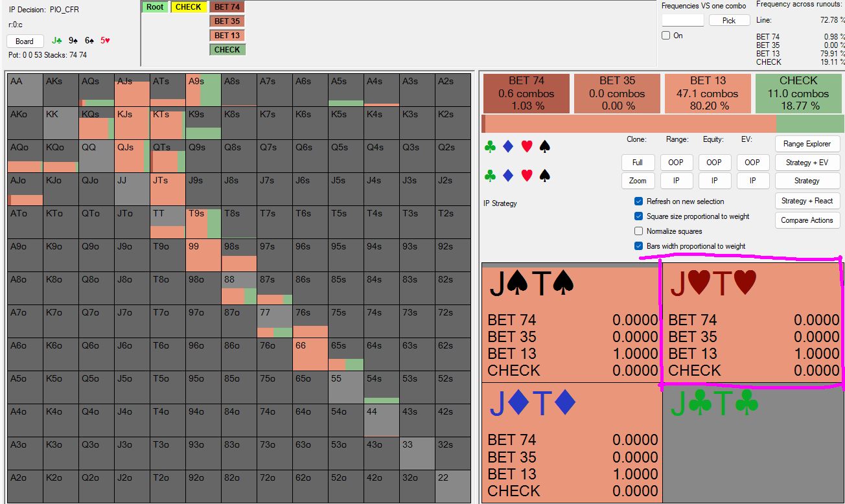This screenshot has width=845, height=504.
Task: Open the Range Explorer
Action: click(807, 144)
